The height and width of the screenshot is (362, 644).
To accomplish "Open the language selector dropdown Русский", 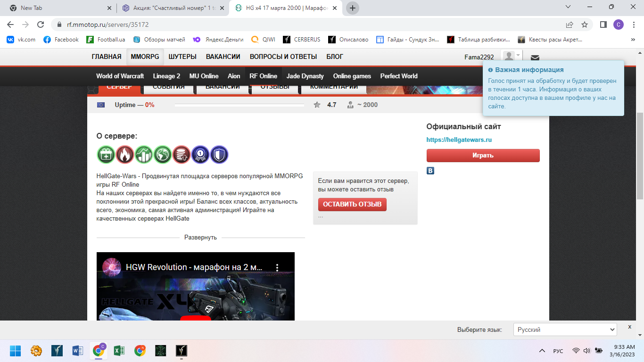I will 565,329.
